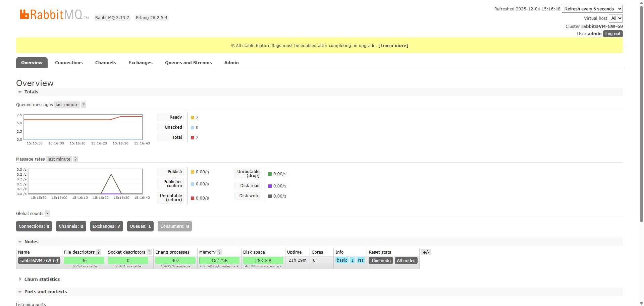This screenshot has width=644, height=306.
Task: Open the Virtual host dropdown
Action: click(616, 18)
